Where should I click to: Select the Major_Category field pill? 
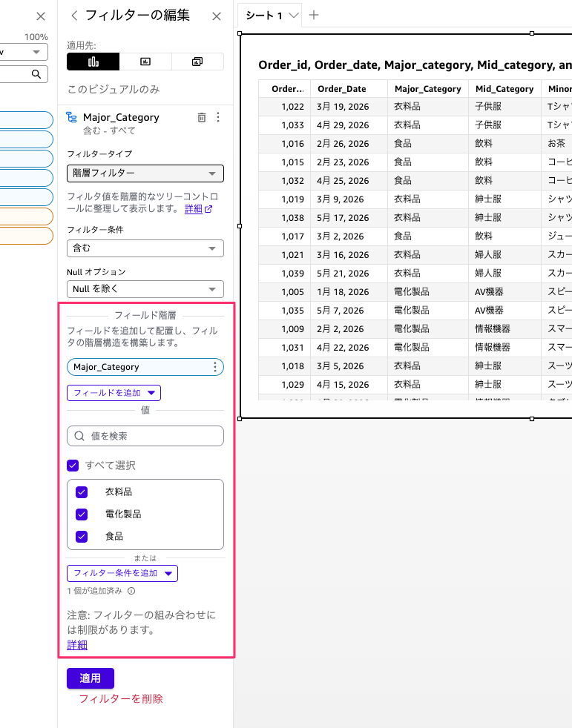tap(145, 367)
